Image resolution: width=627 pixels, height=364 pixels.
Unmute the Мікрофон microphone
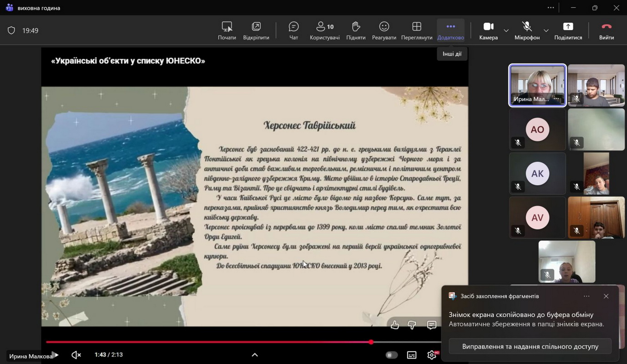tap(527, 30)
